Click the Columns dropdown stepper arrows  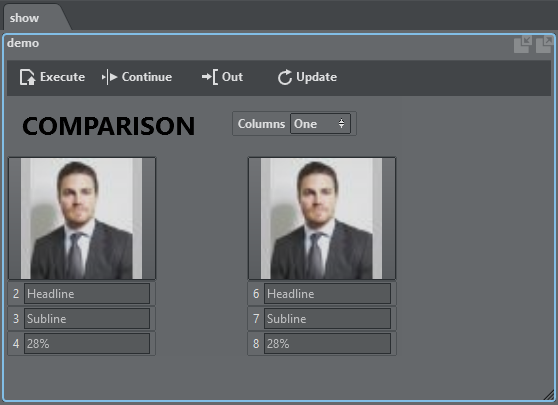(341, 123)
